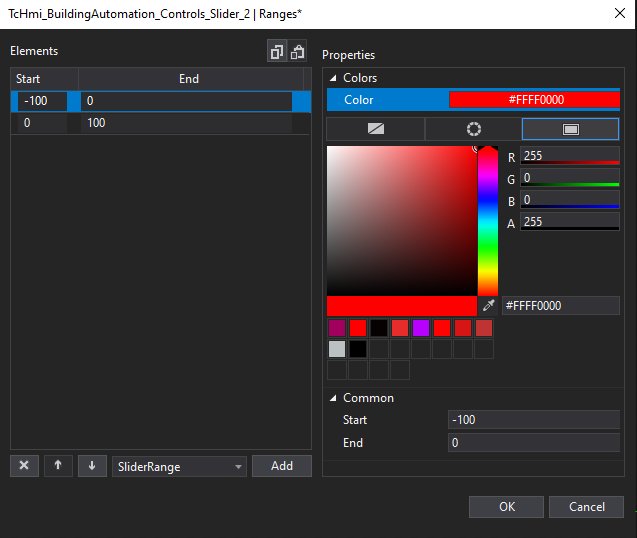Delete selected range with X button
Screen dimensions: 637x538
pyautogui.click(x=24, y=466)
